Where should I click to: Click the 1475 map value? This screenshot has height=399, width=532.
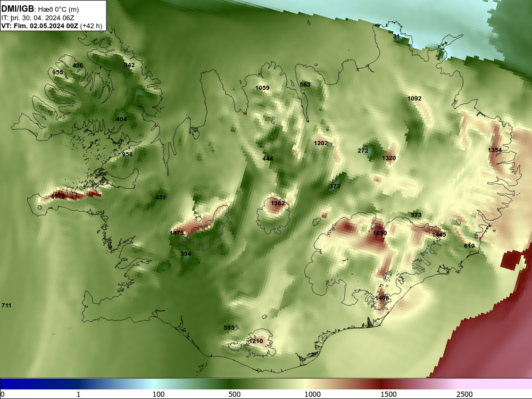click(177, 233)
